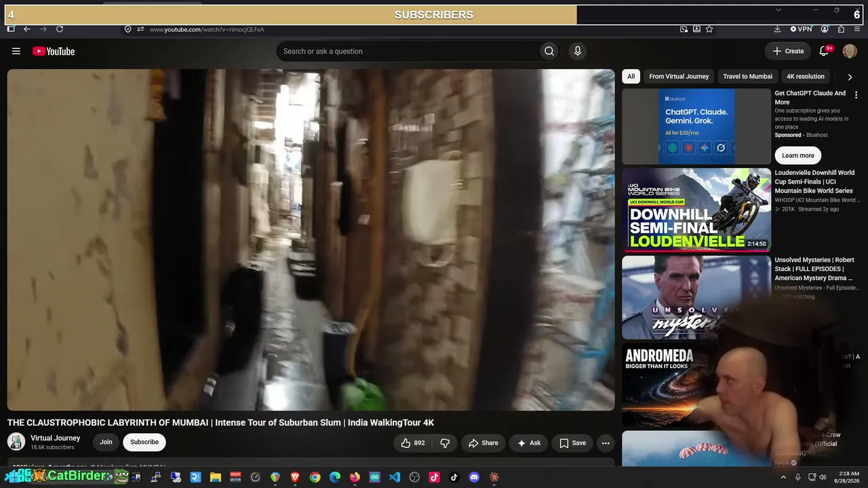Open Voicemeeter from the taskbar
Viewport: 868px width, 488px height.
pyautogui.click(x=235, y=477)
